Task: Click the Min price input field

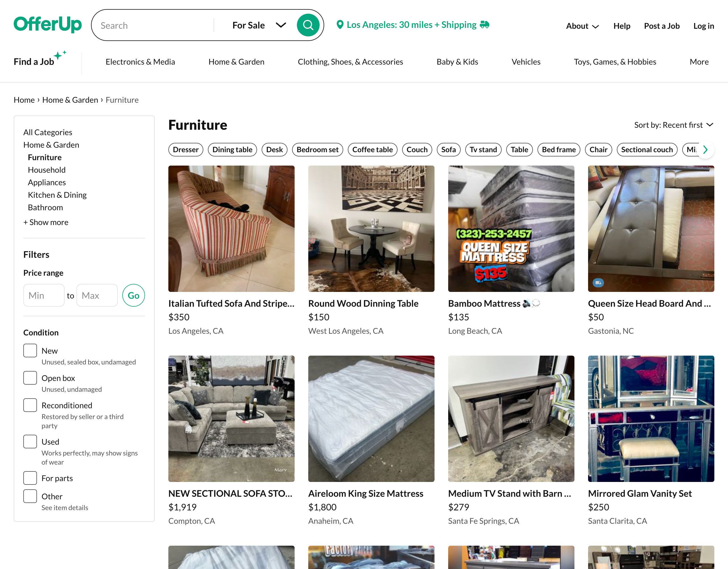Action: 44,295
